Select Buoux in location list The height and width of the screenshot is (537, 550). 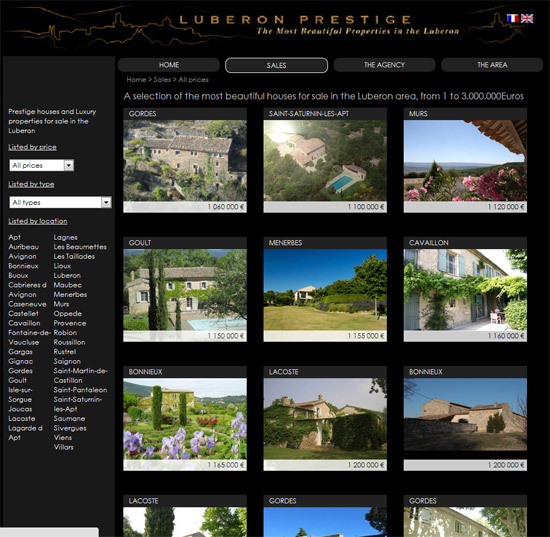coord(18,275)
